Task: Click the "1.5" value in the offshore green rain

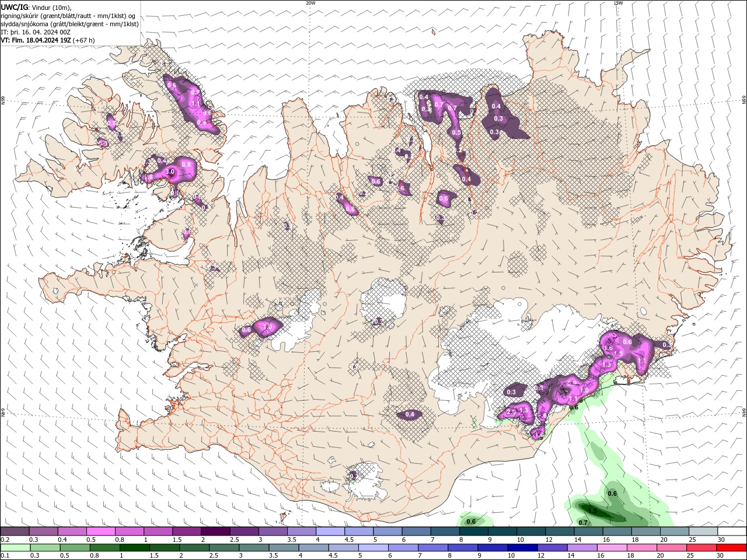Action: 592,511
